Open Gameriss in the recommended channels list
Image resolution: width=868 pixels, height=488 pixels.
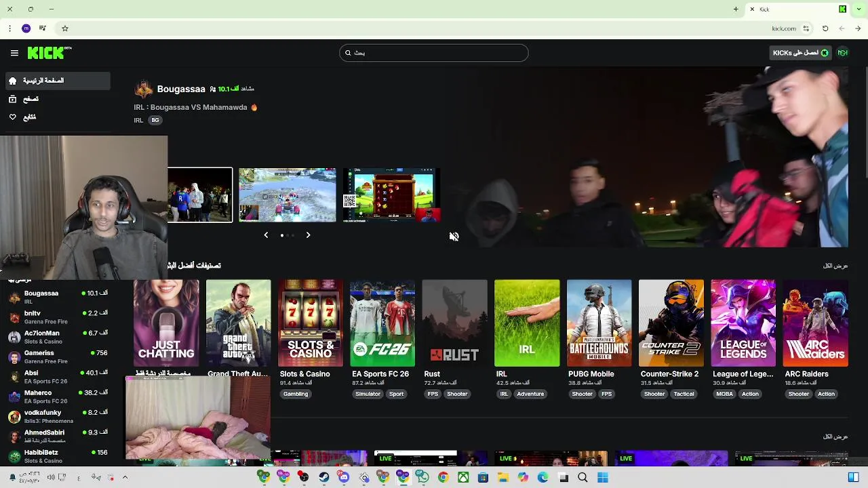pos(58,357)
